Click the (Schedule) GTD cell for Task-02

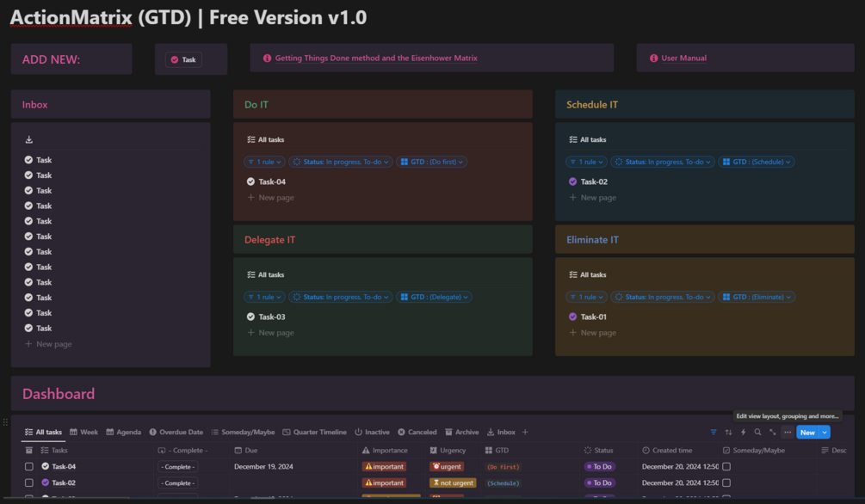click(504, 483)
